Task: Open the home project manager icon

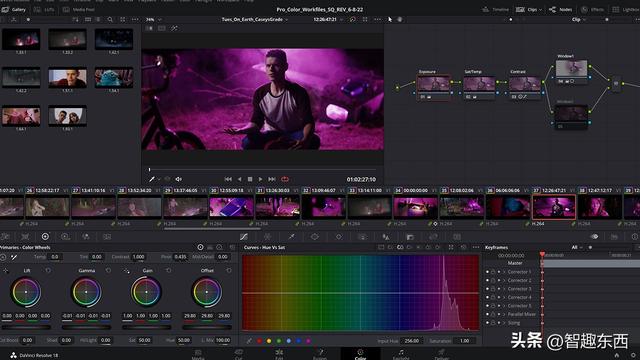Action: (x=617, y=355)
